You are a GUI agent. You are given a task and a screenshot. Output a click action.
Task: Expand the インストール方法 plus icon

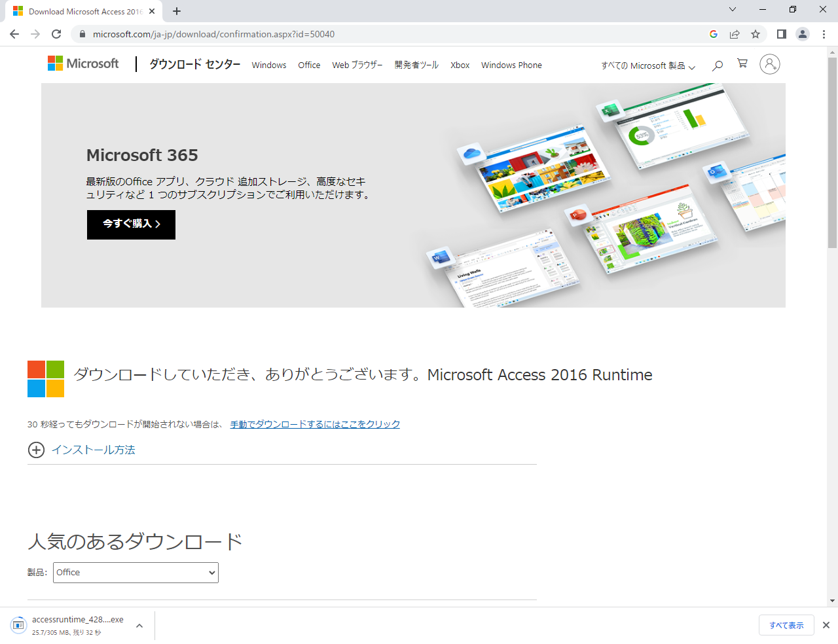click(x=37, y=450)
